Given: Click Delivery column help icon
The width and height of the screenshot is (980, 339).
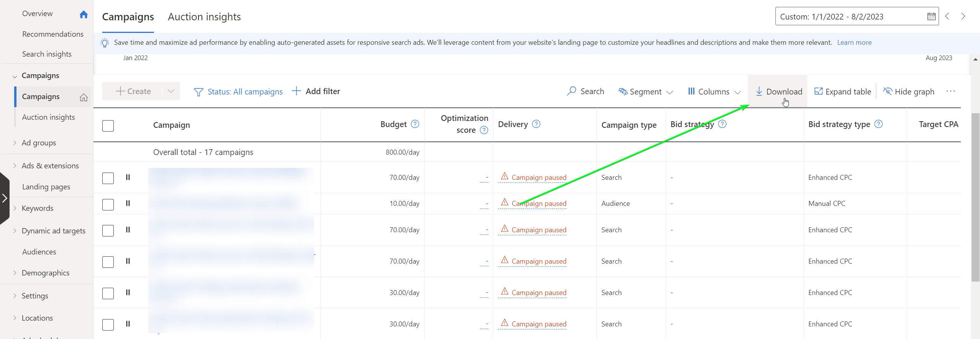Looking at the screenshot, I should point(536,124).
